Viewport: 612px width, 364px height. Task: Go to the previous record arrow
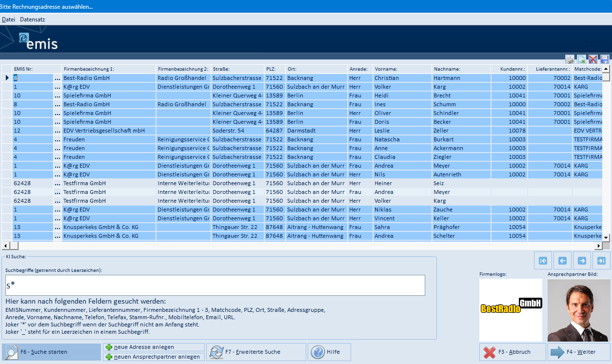[x=562, y=261]
